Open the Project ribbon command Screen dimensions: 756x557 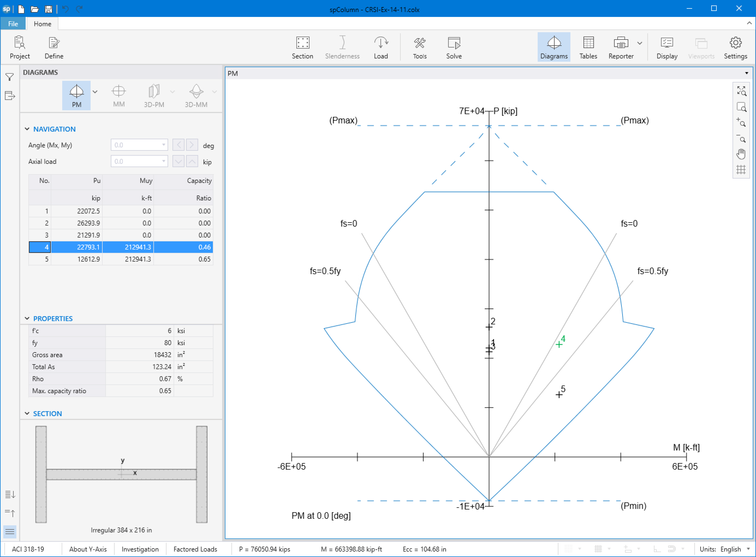pos(20,47)
